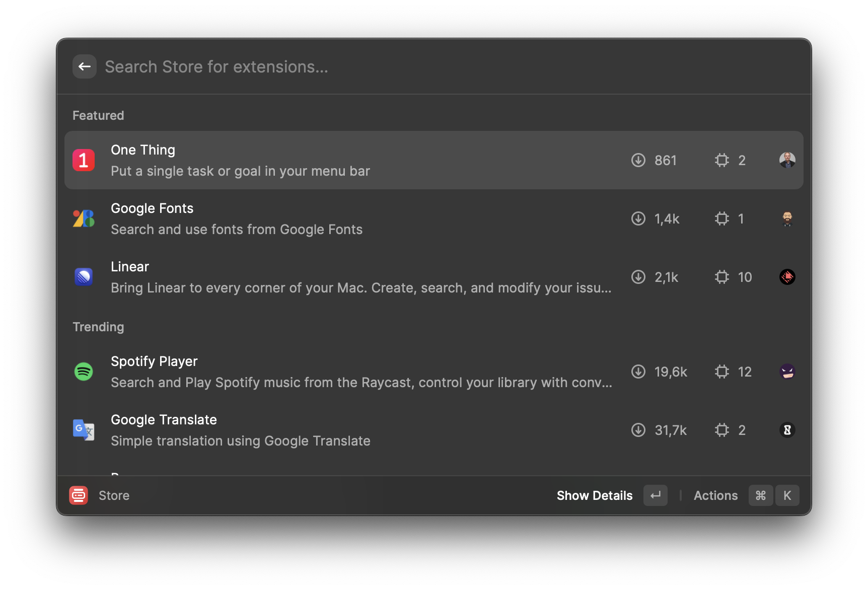Open the Spotify Player author avatar
The width and height of the screenshot is (868, 590).
pyautogui.click(x=787, y=372)
